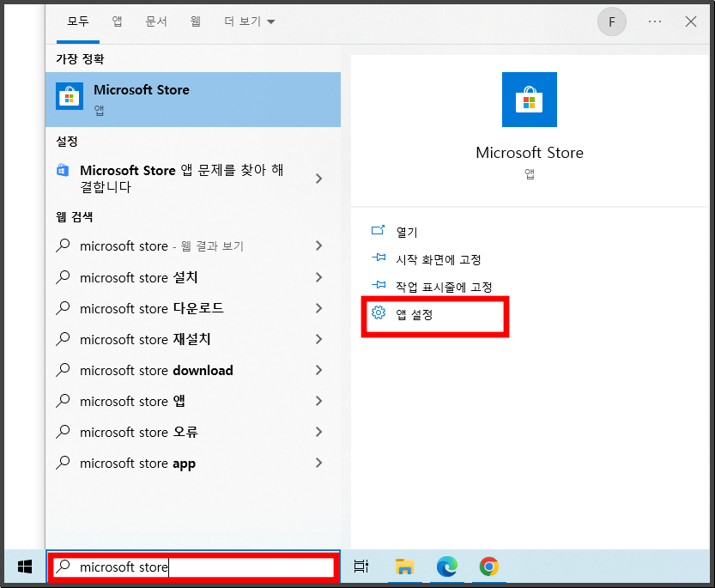The width and height of the screenshot is (715, 588).
Task: Click the troubleshooter settings result icon
Action: (63, 170)
